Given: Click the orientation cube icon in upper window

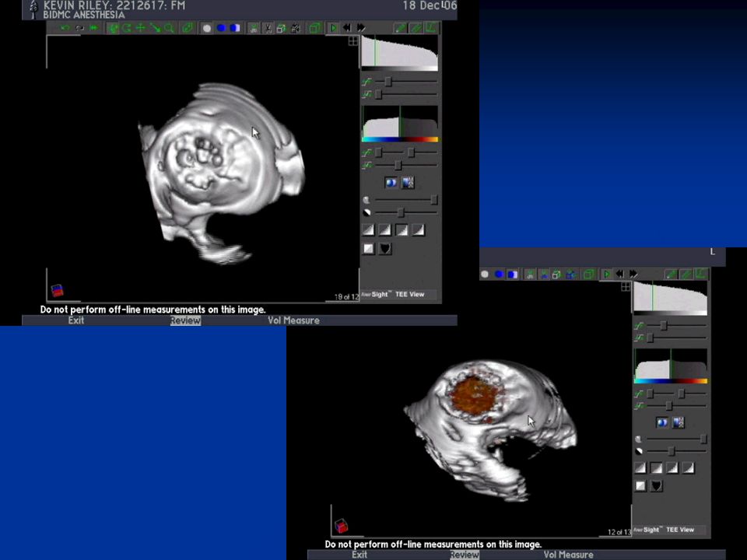Looking at the screenshot, I should pos(57,290).
